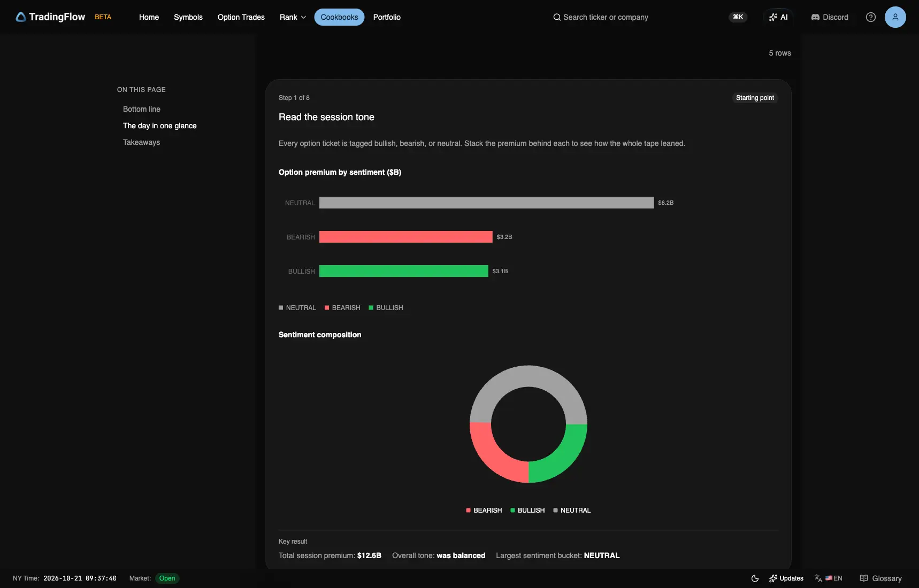Toggle dark mode moon icon
This screenshot has width=919, height=588.
[755, 578]
